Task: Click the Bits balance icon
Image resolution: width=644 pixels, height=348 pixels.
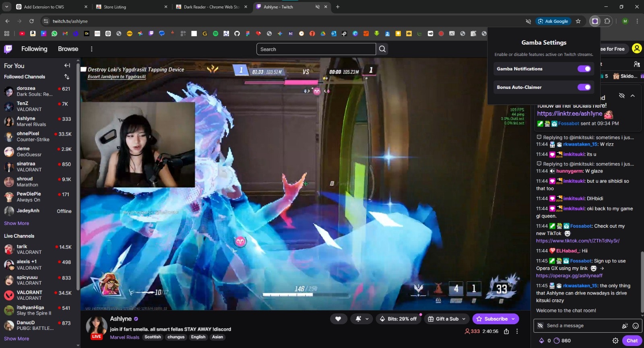Action: (541, 341)
